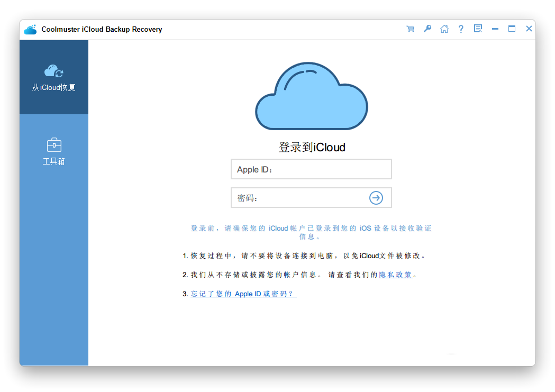Click 忘记了您的 Apple ID 或密码 link
Screen dimensions: 555x392
(243, 294)
